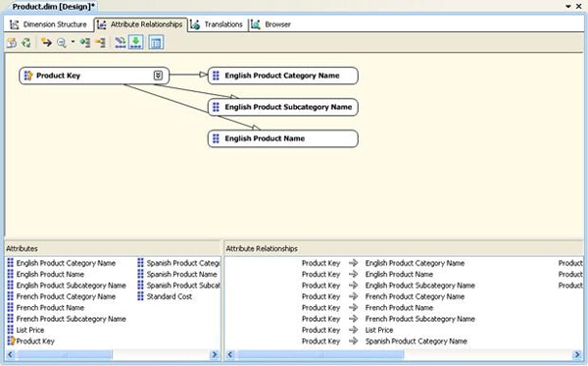Click the green expand-all toolbar icon
The image size is (588, 366).
(85, 43)
